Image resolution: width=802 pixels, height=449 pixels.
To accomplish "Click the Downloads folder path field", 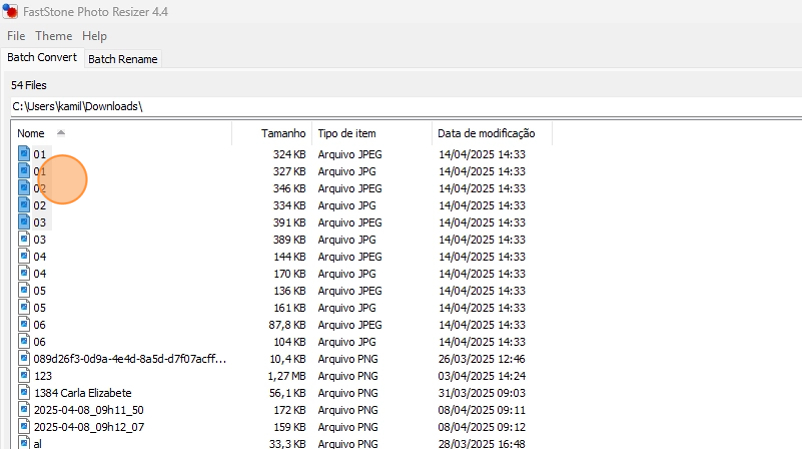I will [400, 106].
